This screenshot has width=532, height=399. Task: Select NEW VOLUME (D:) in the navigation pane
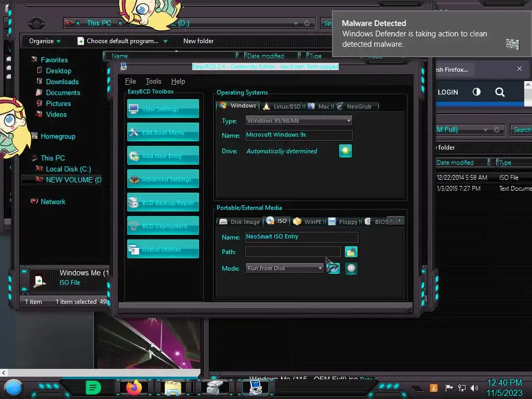click(x=74, y=180)
